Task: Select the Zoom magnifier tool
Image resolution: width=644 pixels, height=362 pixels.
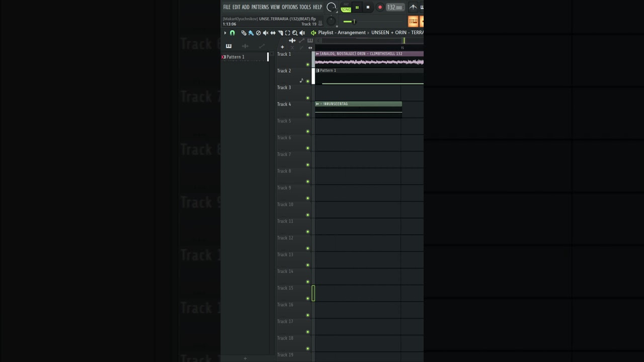Action: [295, 33]
